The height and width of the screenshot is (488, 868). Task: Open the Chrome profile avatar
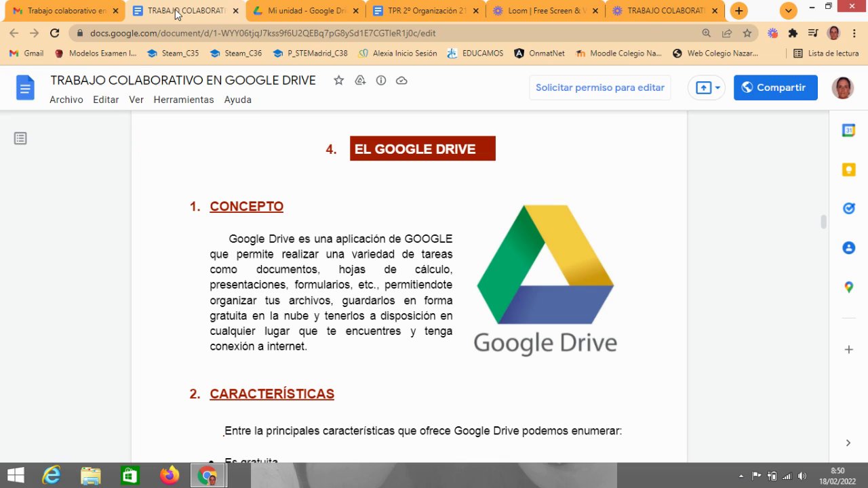(x=834, y=33)
